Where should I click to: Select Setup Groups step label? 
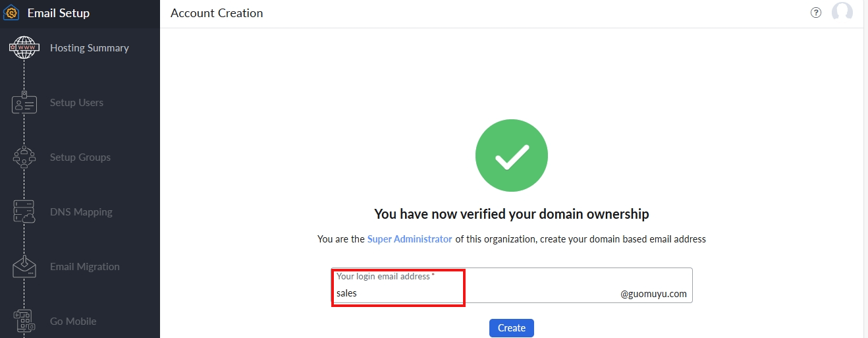click(80, 157)
